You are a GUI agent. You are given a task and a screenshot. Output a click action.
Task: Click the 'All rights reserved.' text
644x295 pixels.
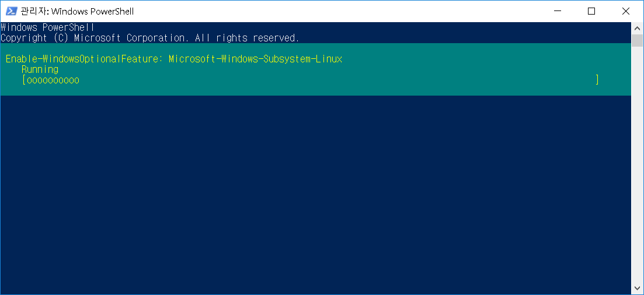[247, 38]
